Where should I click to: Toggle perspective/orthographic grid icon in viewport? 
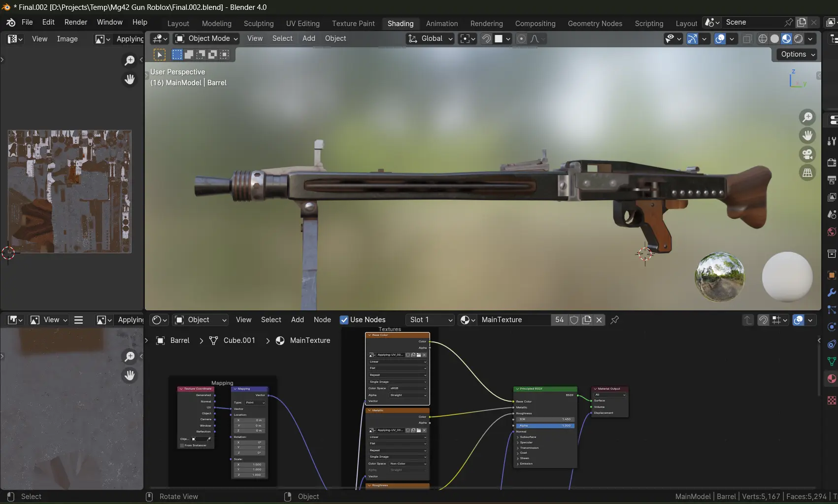coord(807,173)
